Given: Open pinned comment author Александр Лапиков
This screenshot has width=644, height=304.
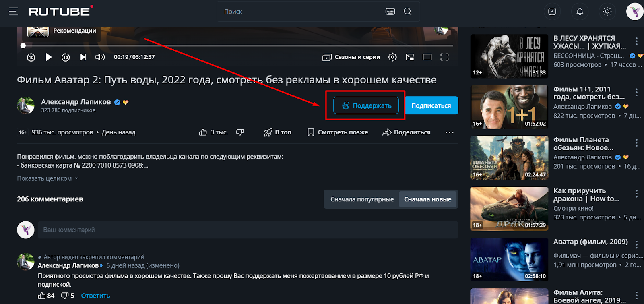Looking at the screenshot, I should click(x=68, y=266).
